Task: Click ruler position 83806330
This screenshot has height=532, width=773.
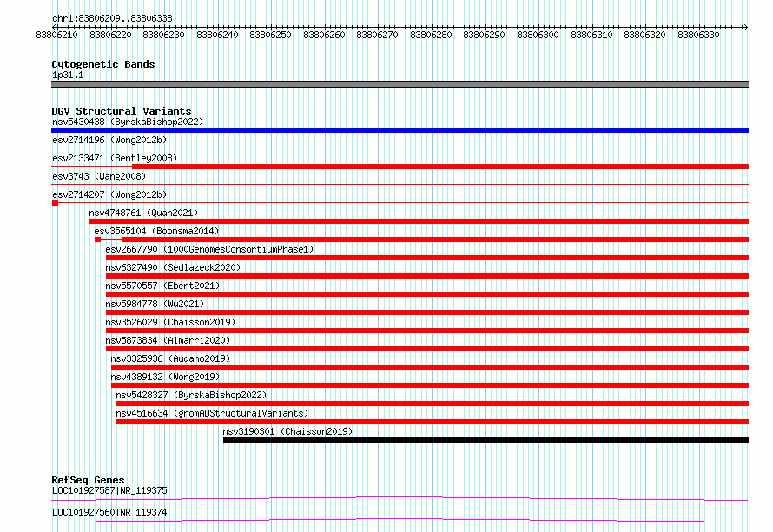Action: pos(698,35)
